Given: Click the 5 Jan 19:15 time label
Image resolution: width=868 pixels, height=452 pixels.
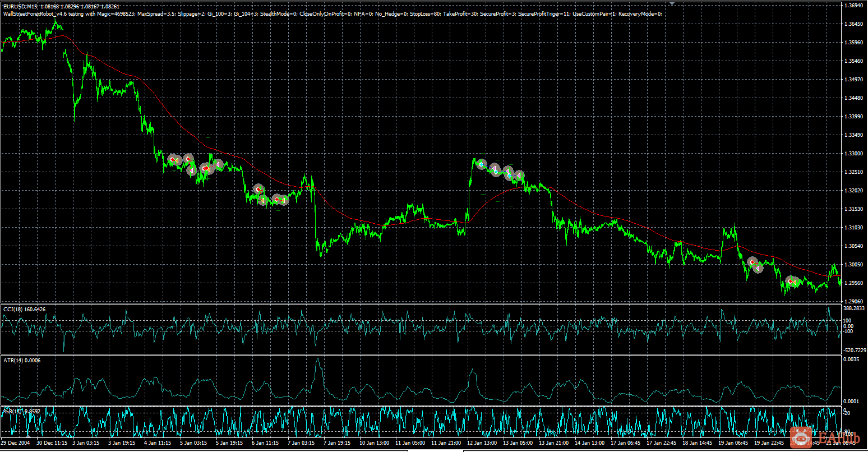Looking at the screenshot, I should point(229,442).
